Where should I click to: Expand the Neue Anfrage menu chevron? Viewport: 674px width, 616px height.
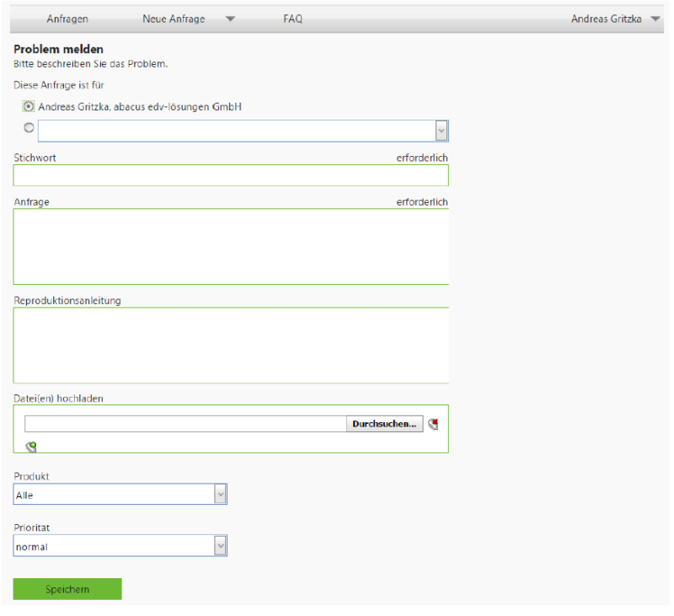click(x=230, y=19)
